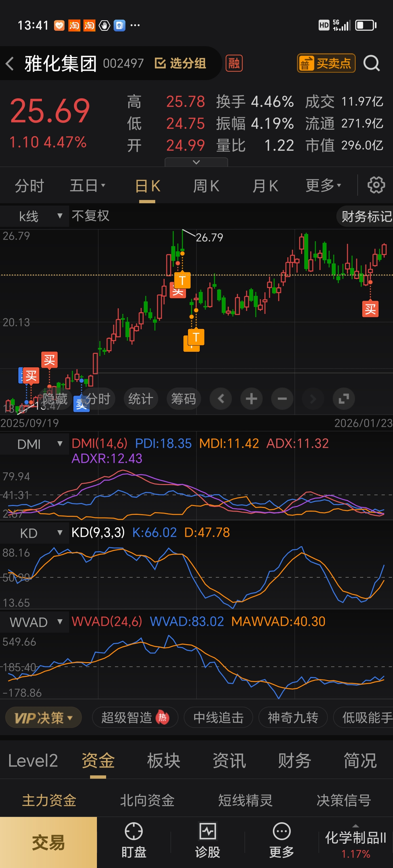
Task: Select the 资金 tab
Action: [x=98, y=761]
